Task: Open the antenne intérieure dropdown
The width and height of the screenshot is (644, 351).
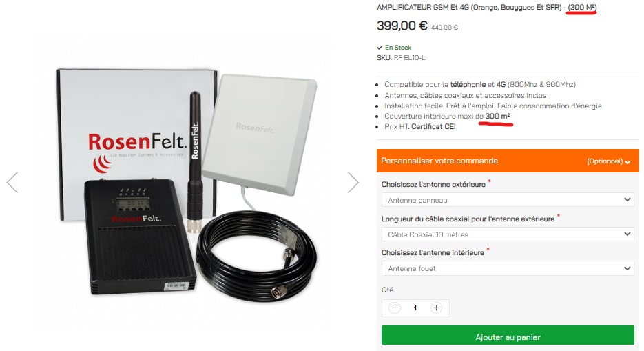Action: pos(508,268)
